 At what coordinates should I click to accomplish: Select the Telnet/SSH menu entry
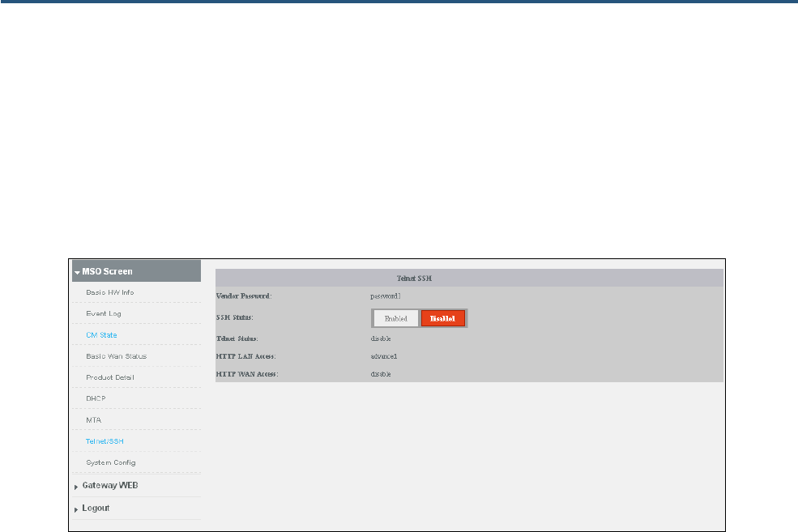105,441
